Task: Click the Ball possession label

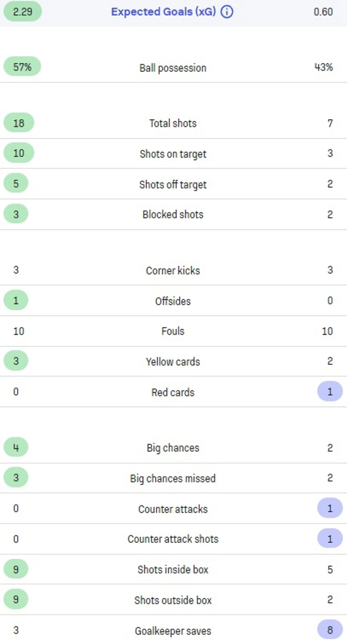Action: point(173,68)
